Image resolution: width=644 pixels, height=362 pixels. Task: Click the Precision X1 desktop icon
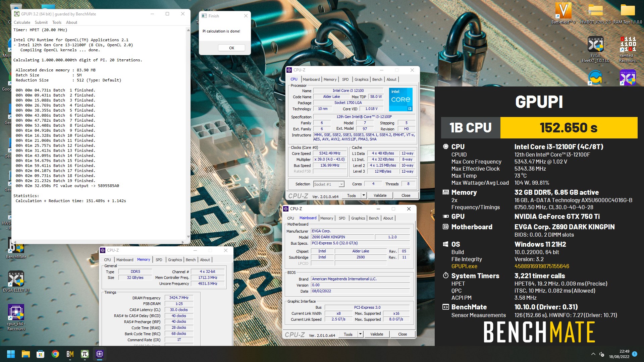click(628, 78)
